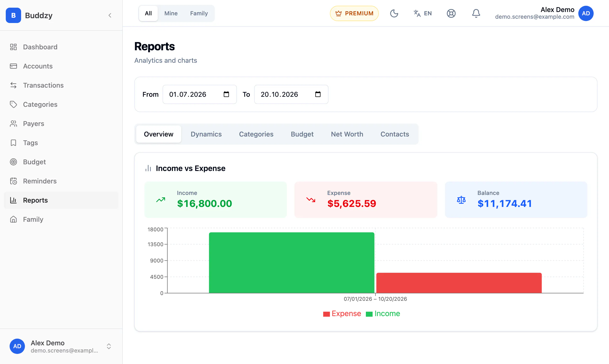
Task: Click the Buddzy logo icon
Action: [13, 15]
